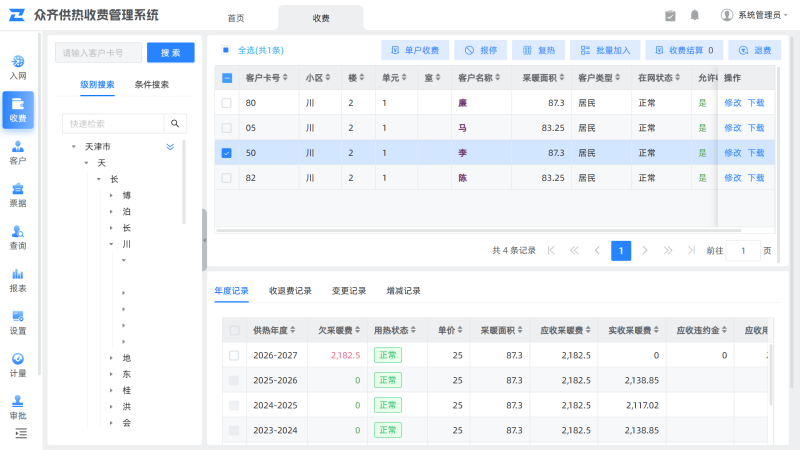
Task: Switch to the 变更记录 tab
Action: pos(349,291)
